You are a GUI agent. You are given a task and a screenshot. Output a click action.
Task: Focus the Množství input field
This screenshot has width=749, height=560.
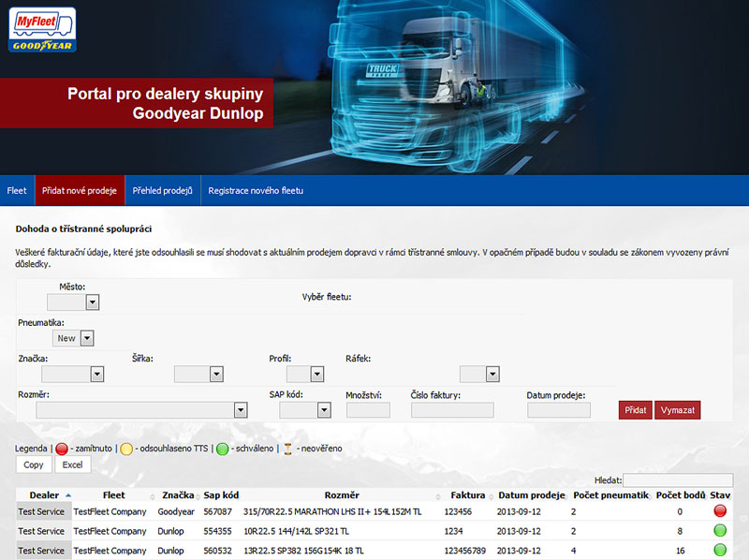click(x=368, y=410)
